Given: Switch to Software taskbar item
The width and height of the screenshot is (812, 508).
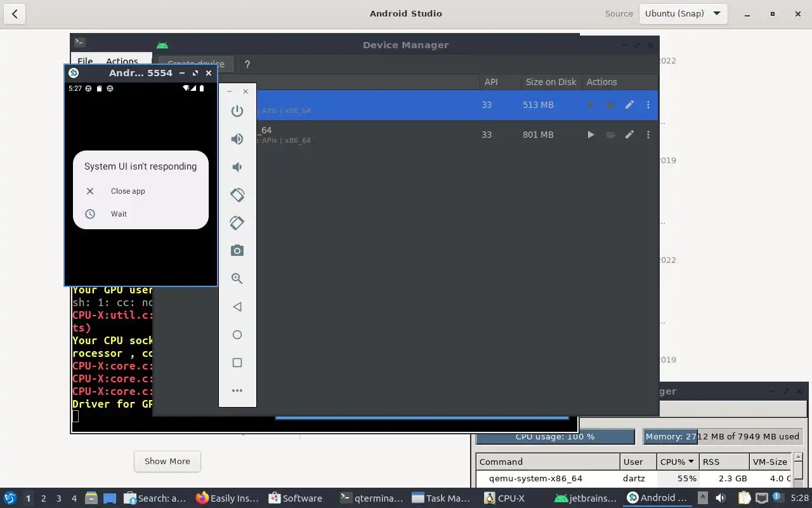Looking at the screenshot, I should [x=296, y=498].
